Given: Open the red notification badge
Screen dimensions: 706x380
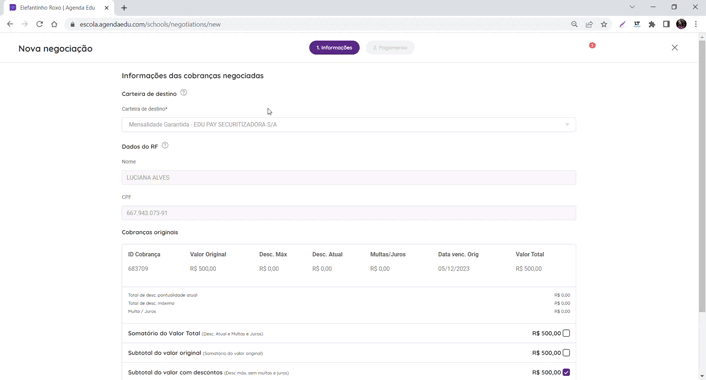Looking at the screenshot, I should pyautogui.click(x=592, y=45).
